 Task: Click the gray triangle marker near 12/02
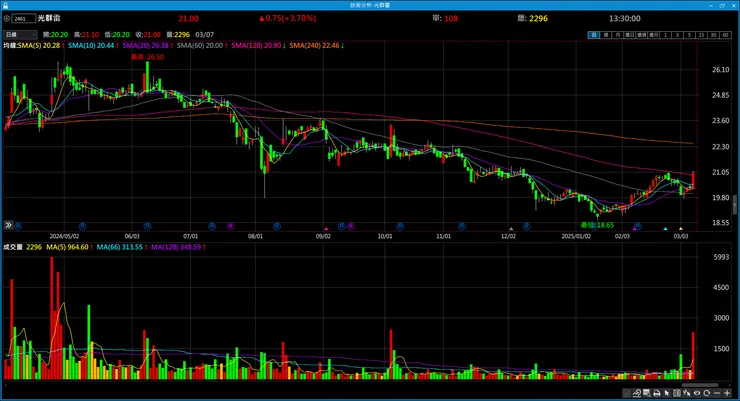(511, 228)
